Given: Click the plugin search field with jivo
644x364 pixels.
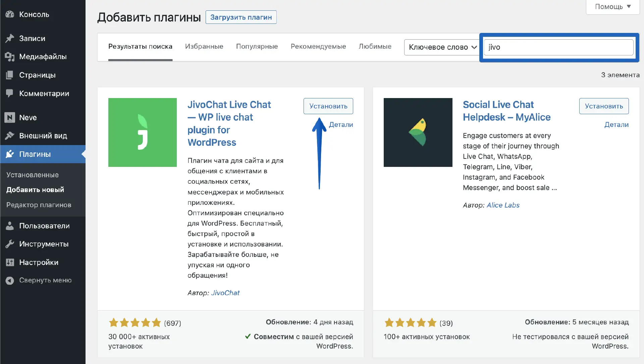Looking at the screenshot, I should (558, 47).
